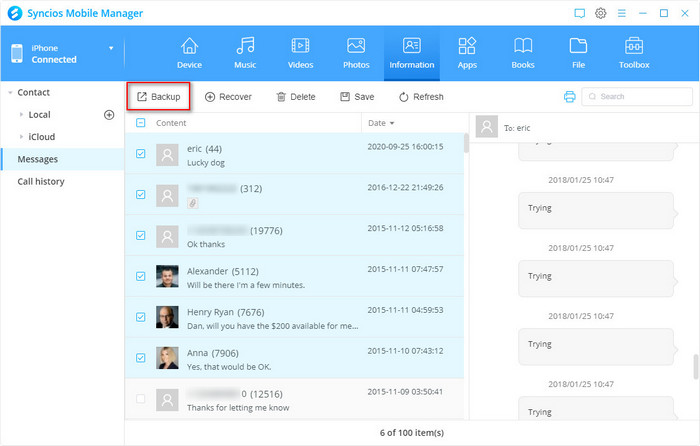
Task: Click the 'To: eric' avatar icon
Action: tap(487, 127)
